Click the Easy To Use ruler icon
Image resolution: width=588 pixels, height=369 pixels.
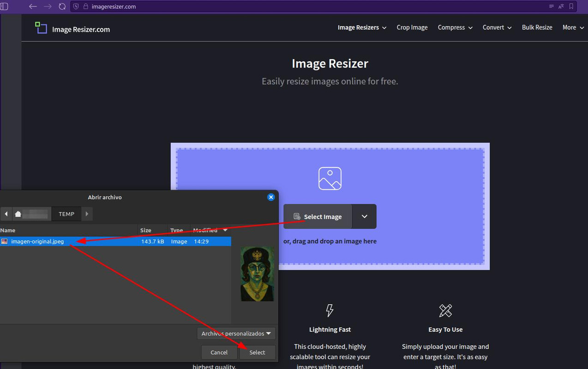pyautogui.click(x=445, y=310)
